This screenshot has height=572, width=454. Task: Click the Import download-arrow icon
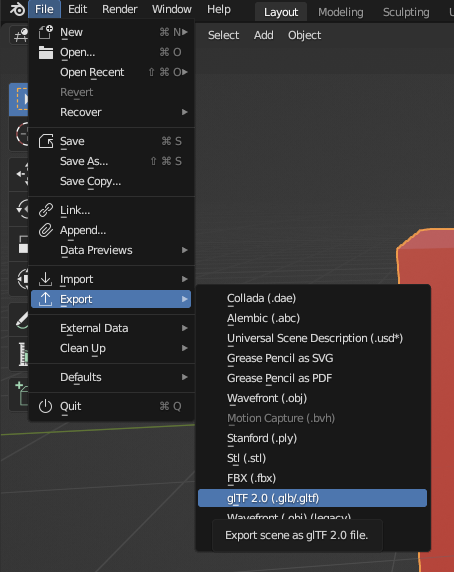(x=46, y=279)
